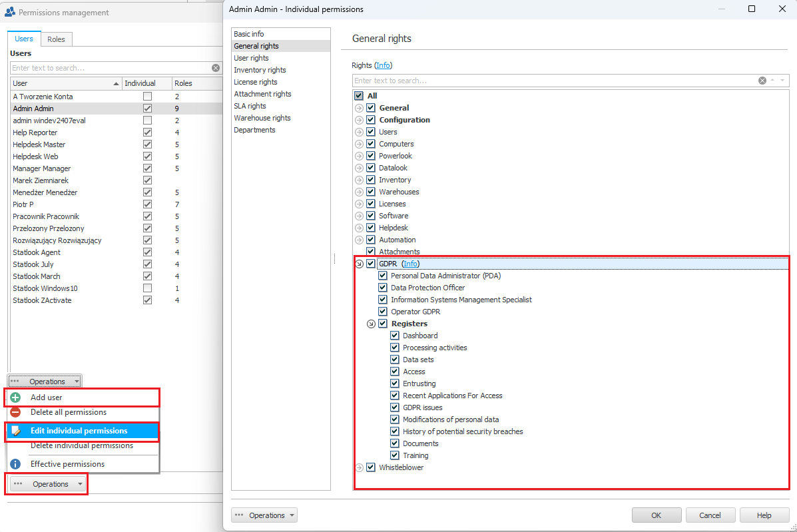The width and height of the screenshot is (797, 532).
Task: Clear the Users search box with the X icon
Action: point(216,68)
